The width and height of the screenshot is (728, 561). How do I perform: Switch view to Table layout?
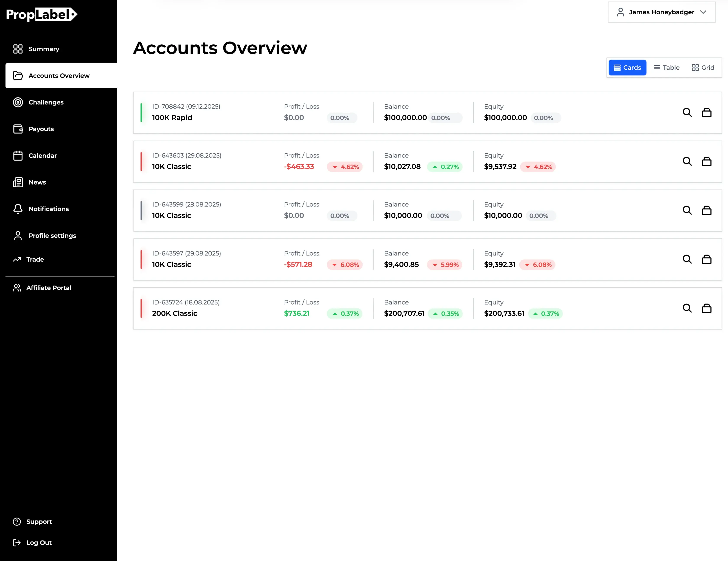pyautogui.click(x=666, y=67)
